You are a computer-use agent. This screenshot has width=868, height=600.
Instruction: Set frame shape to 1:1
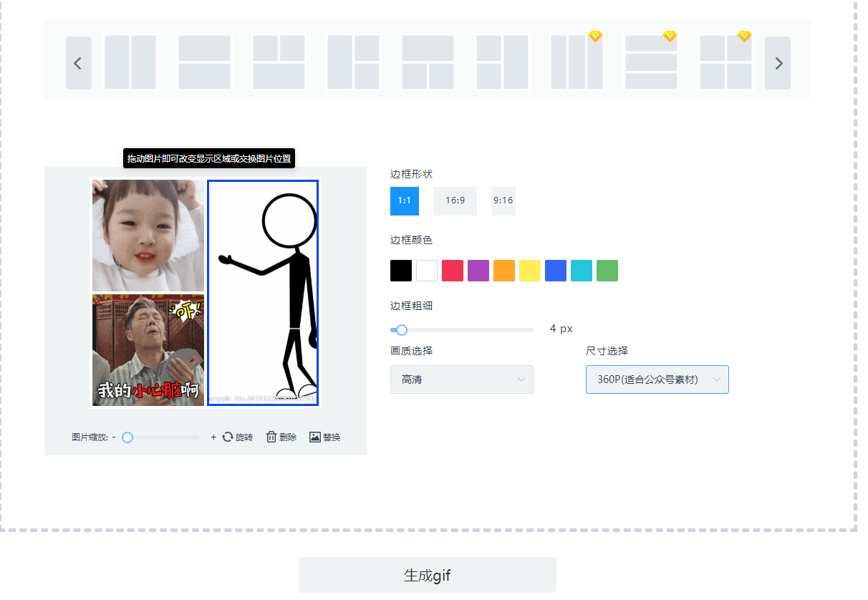pyautogui.click(x=405, y=200)
